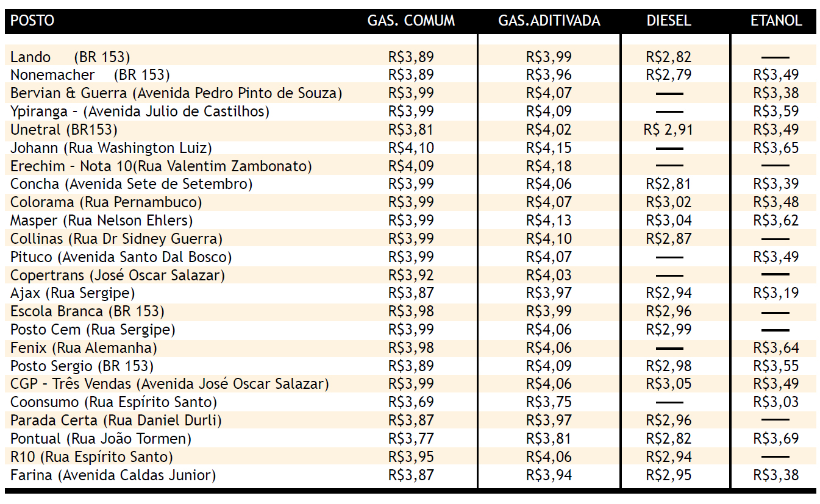Screen dimensions: 820x504
Task: Click the ETANOL column header
Action: [776, 21]
